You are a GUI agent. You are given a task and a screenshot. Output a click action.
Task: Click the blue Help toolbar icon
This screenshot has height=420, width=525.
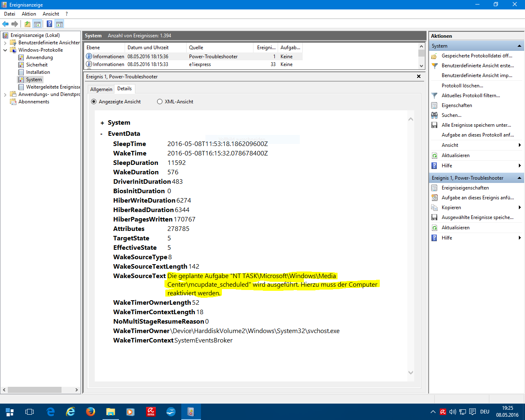(50, 24)
